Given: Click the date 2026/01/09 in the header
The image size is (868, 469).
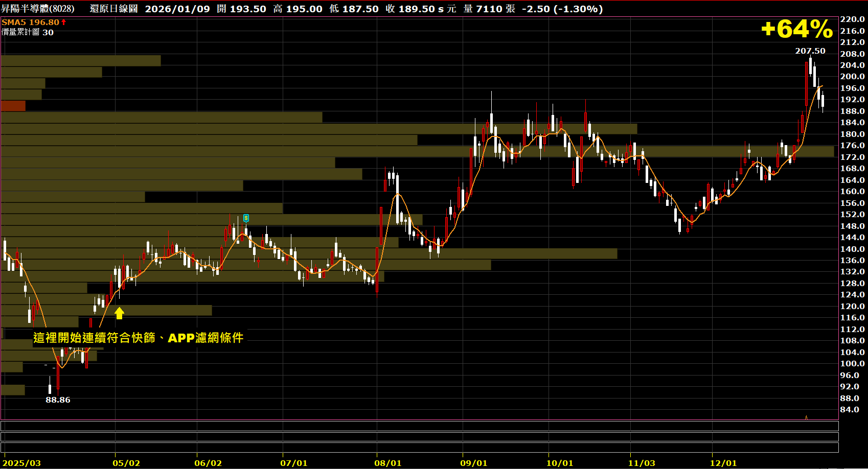Looking at the screenshot, I should click(177, 9).
